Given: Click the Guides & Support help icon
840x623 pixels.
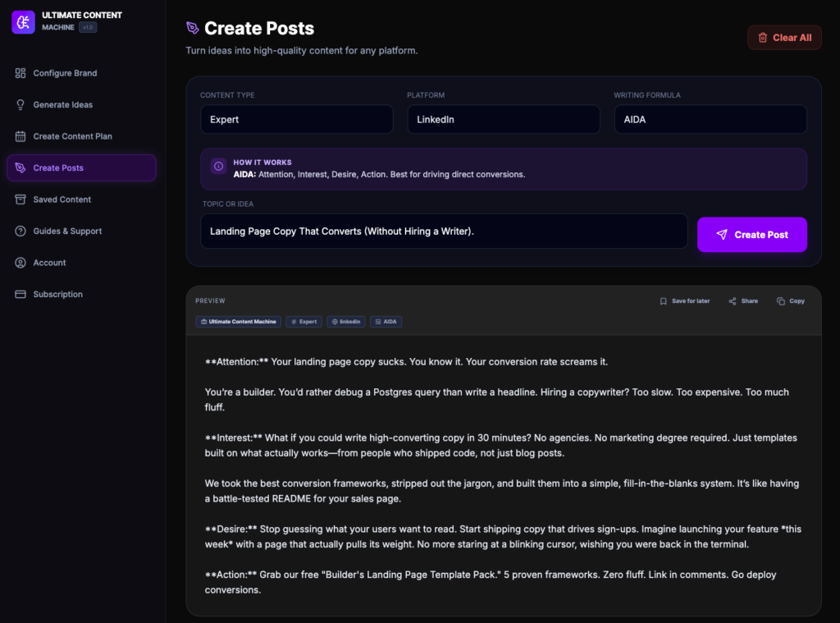Looking at the screenshot, I should pyautogui.click(x=21, y=231).
